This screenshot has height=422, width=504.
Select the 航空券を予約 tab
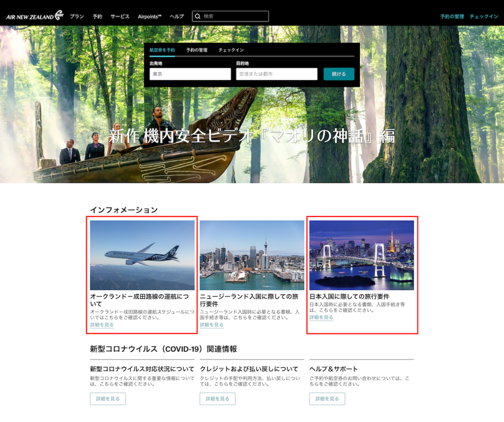pos(162,50)
